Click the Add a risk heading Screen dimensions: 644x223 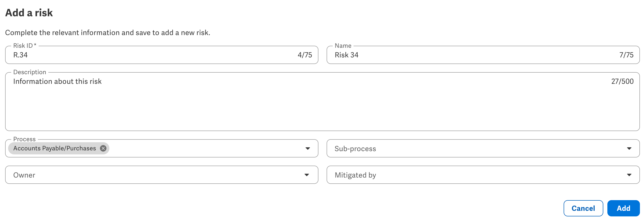(x=29, y=13)
